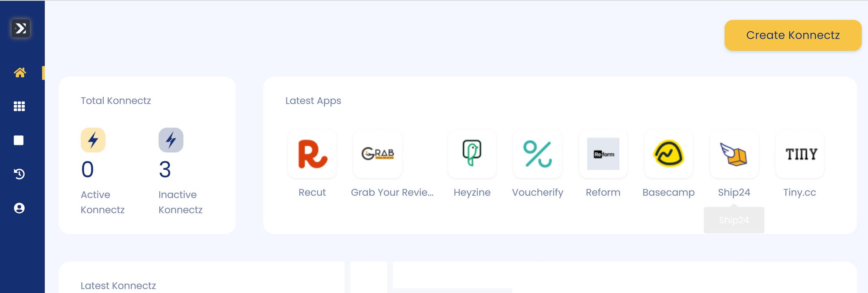The height and width of the screenshot is (293, 868).
Task: Select the Recut app icon
Action: (312, 154)
